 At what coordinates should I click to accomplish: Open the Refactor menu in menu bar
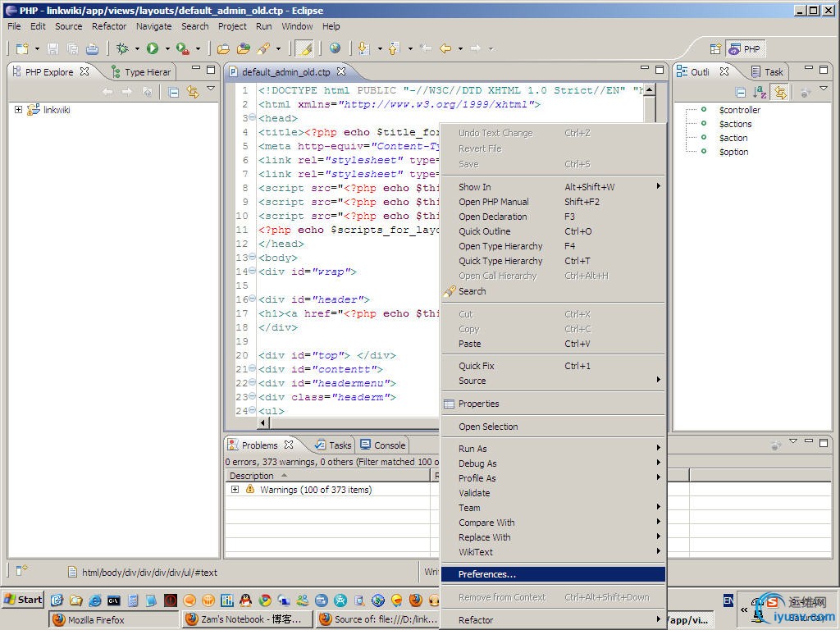tap(109, 26)
